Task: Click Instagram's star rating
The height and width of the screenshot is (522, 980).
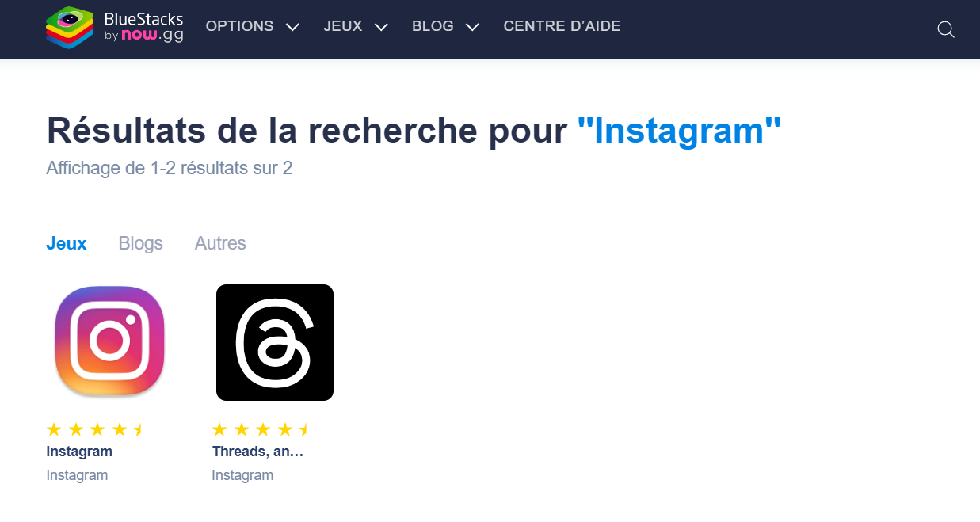Action: pyautogui.click(x=94, y=429)
